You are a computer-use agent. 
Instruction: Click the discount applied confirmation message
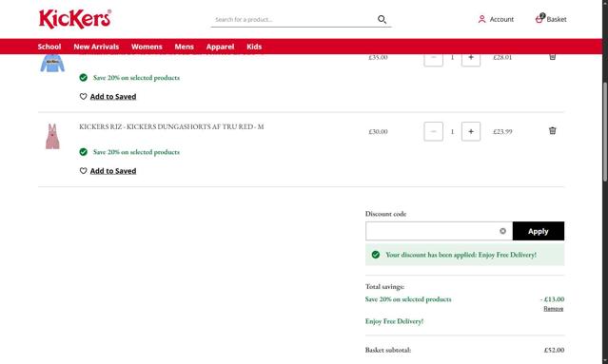[x=464, y=255]
